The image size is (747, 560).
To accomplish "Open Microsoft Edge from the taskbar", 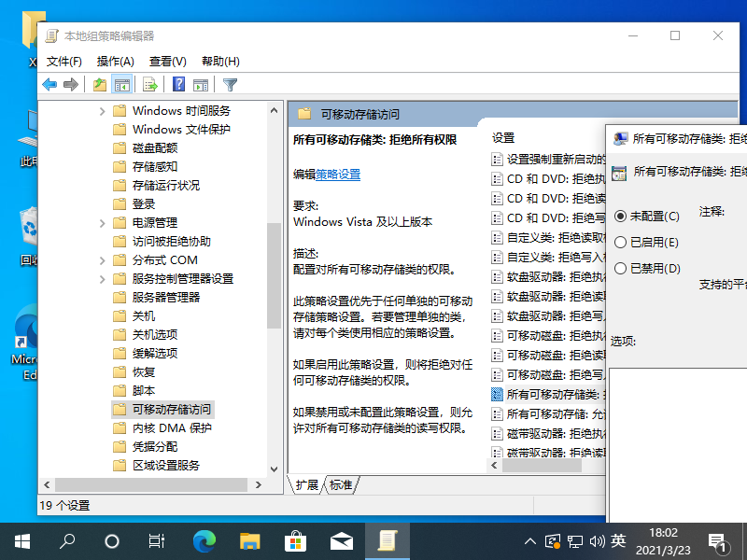I will (204, 540).
